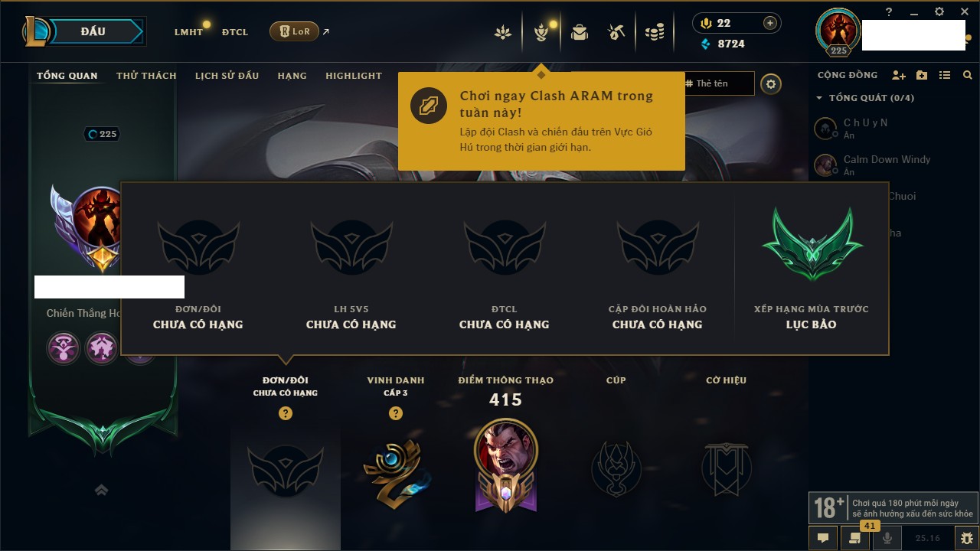Launch the LoR button
The width and height of the screenshot is (980, 551).
pyautogui.click(x=295, y=31)
